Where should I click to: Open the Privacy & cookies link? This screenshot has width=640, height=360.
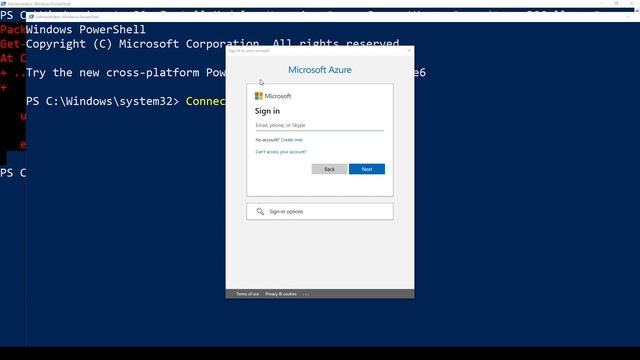(x=281, y=294)
